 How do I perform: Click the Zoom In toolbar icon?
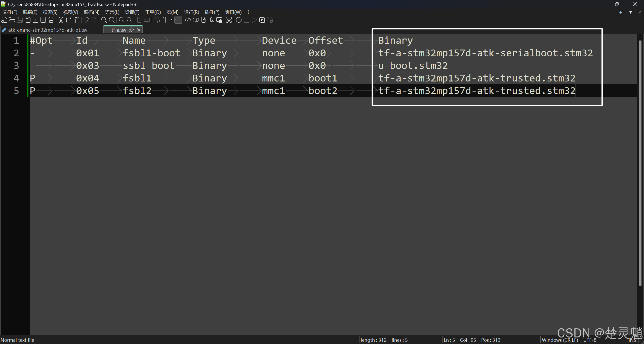tap(122, 20)
